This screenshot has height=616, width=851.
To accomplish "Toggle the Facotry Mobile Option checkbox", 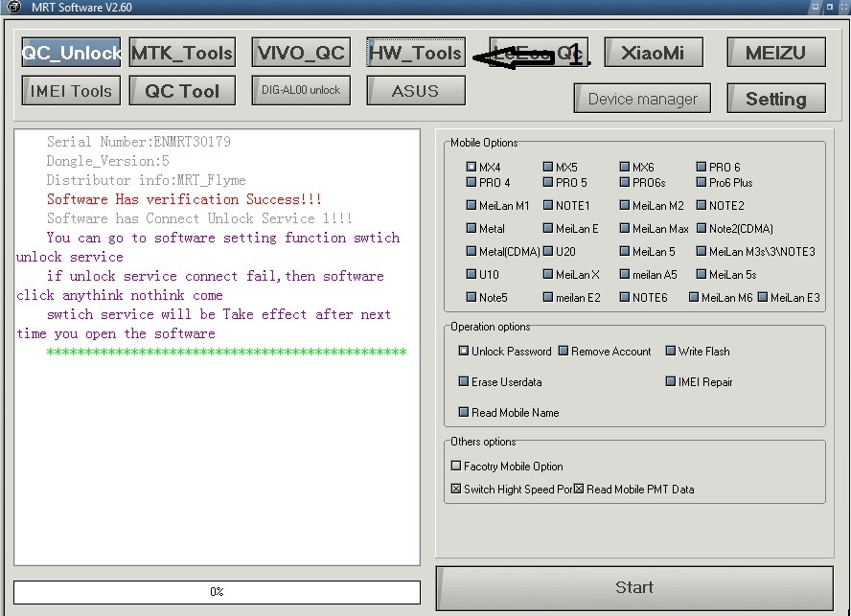I will [x=456, y=466].
